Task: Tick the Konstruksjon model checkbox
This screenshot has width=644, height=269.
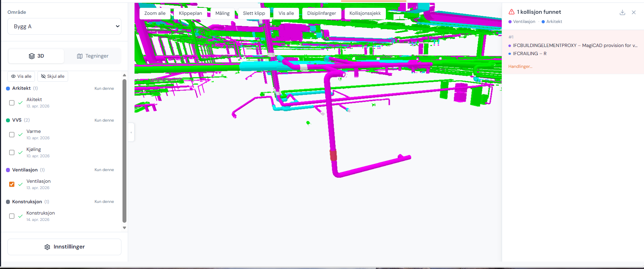Action: point(12,216)
